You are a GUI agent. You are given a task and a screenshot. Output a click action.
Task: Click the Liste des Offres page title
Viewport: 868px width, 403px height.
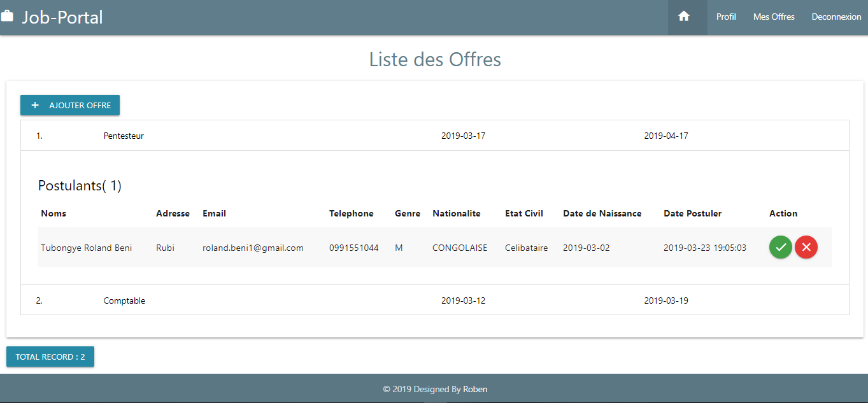[435, 60]
